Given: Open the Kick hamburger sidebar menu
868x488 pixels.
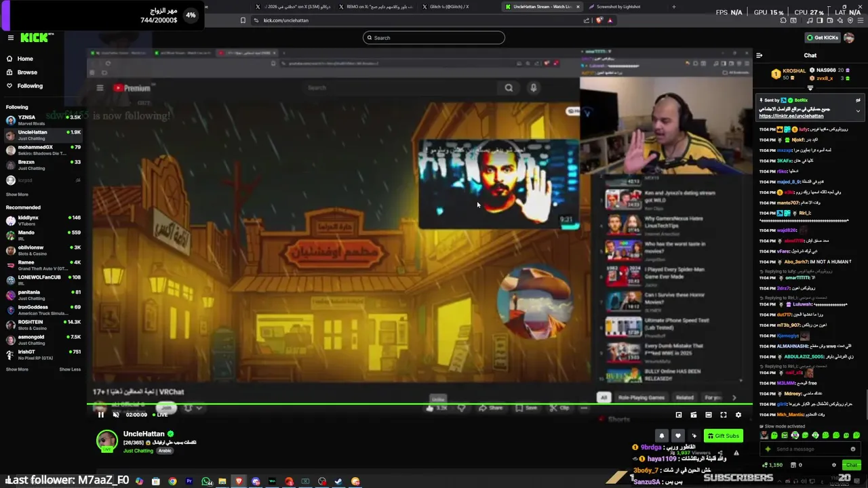Looking at the screenshot, I should coord(11,38).
